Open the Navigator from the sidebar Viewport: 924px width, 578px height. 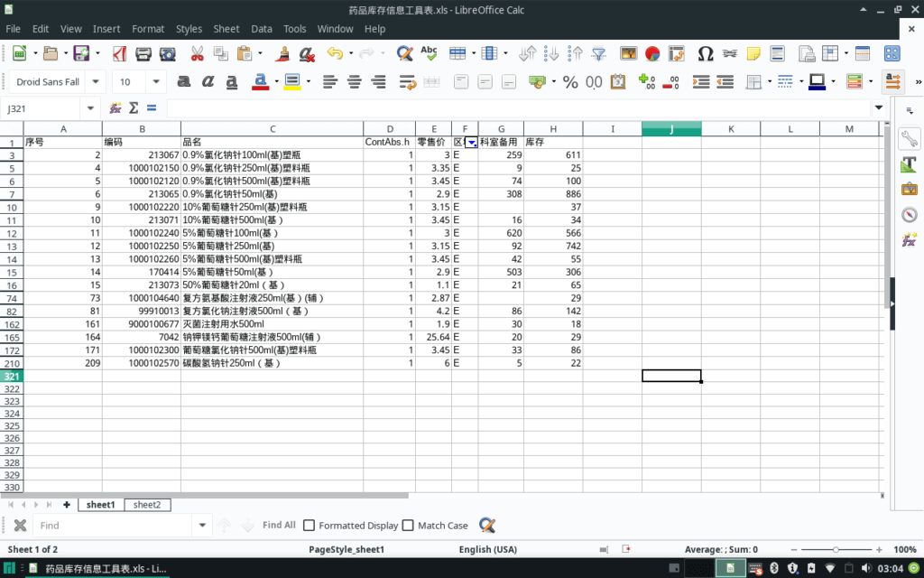(x=909, y=214)
